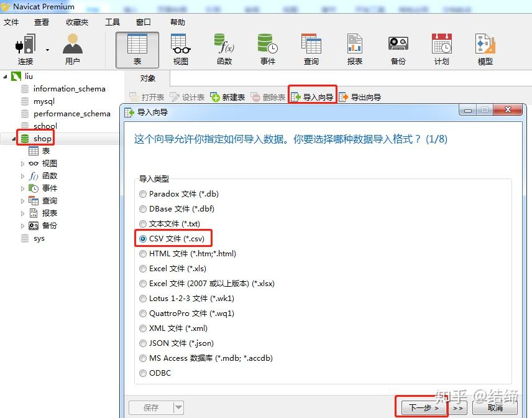Choose Excel file (*.xls) import type
532x418 pixels.
(143, 269)
